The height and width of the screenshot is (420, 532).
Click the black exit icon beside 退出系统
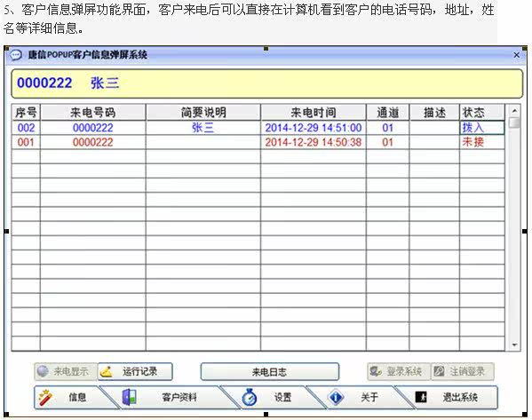click(421, 397)
